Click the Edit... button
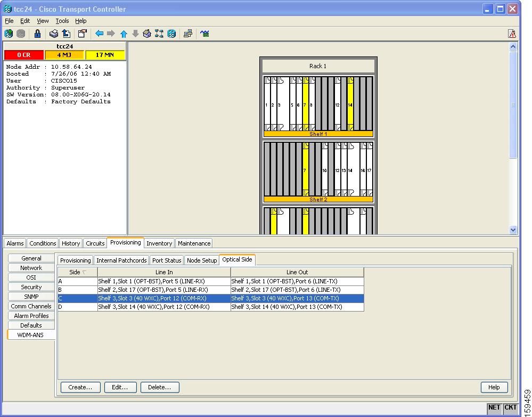This screenshot has width=532, height=417. [x=120, y=387]
